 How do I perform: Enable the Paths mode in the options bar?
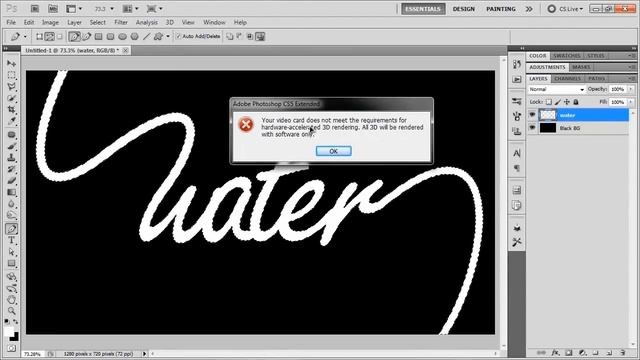(49, 37)
